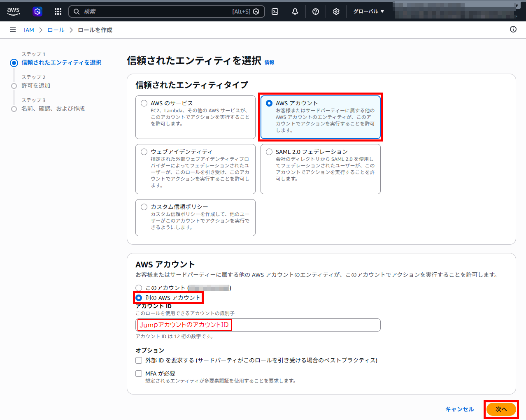Select step 信頼されたエンティティを選択
The width and height of the screenshot is (526, 420).
click(x=61, y=63)
